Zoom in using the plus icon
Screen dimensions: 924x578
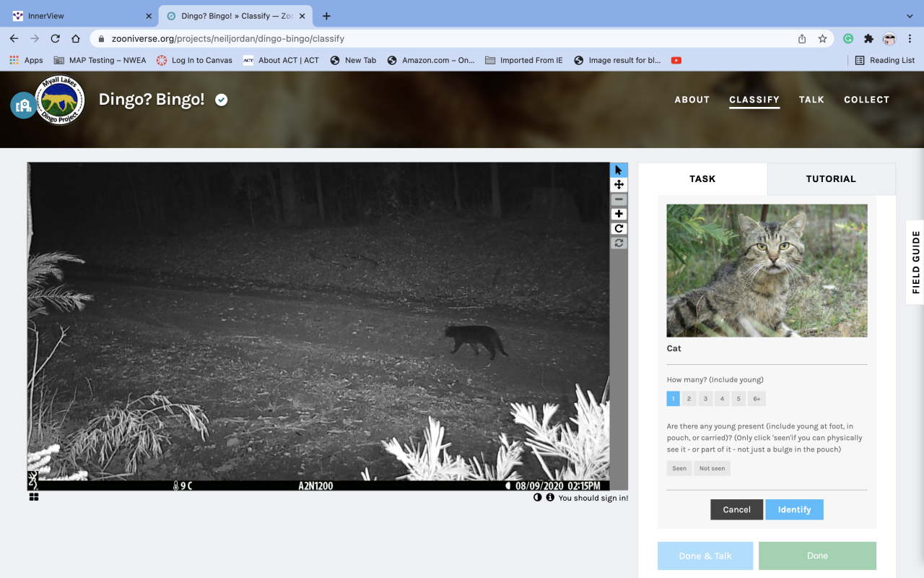619,214
